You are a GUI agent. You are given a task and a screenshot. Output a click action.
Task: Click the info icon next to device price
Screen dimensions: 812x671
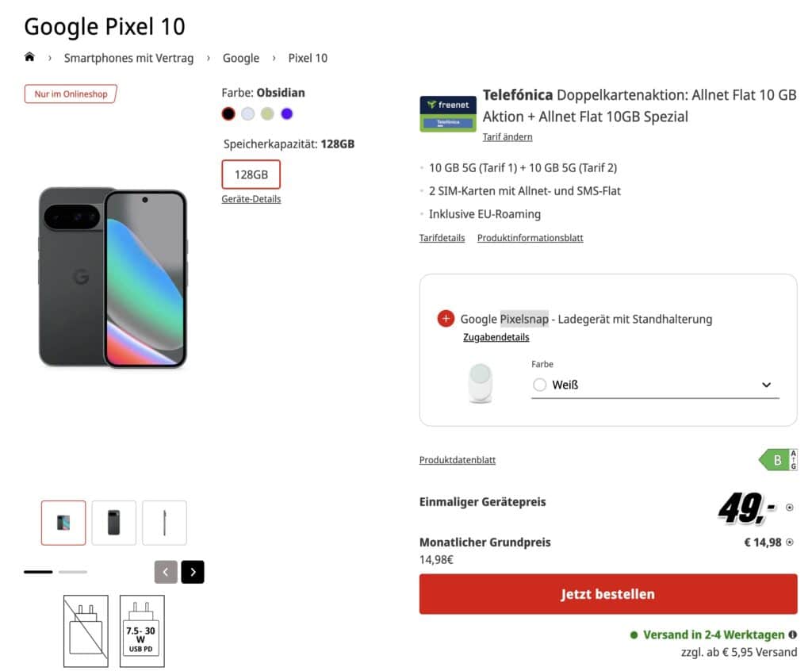coord(789,508)
